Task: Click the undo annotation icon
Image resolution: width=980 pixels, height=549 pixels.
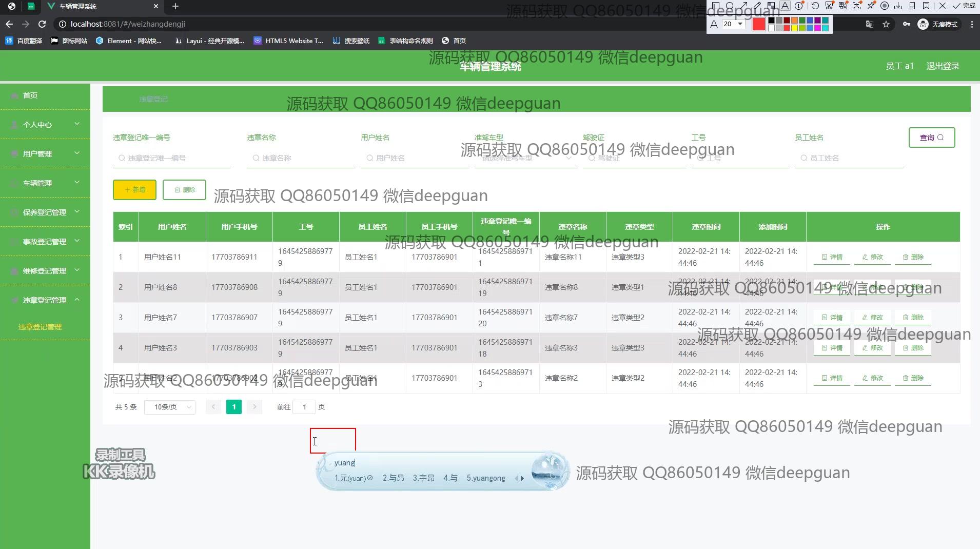Action: [815, 6]
